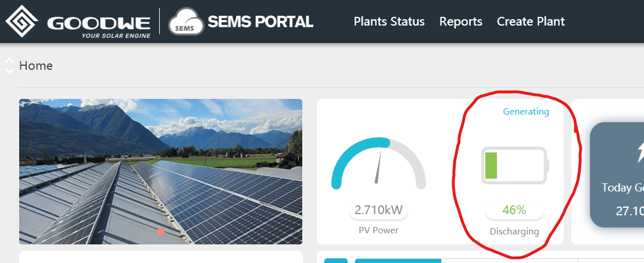Image resolution: width=644 pixels, height=263 pixels.
Task: Open the solar plant photo
Action: (x=160, y=172)
